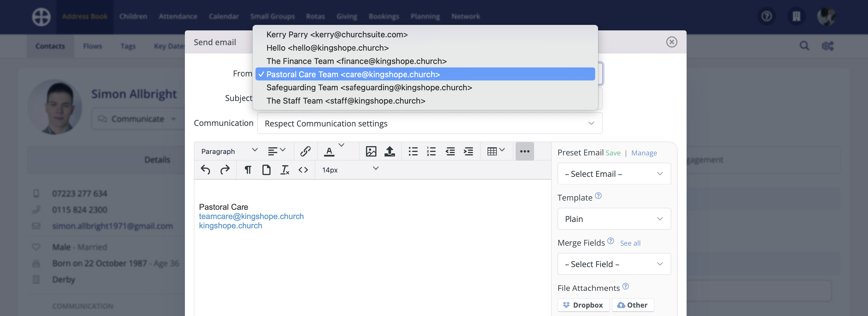Viewport: 868px width, 316px height.
Task: Attach a file from Dropbox
Action: 583,305
